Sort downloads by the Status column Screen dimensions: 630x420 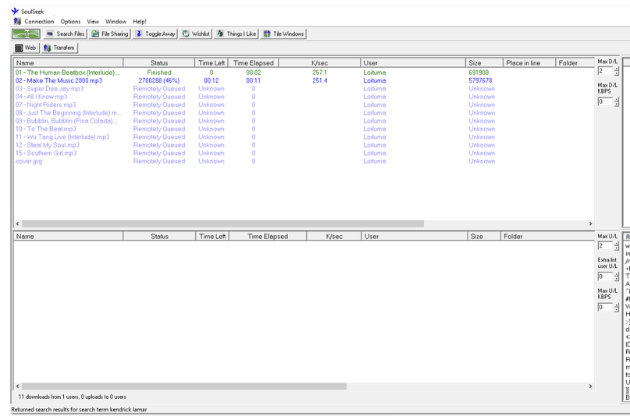coord(159,63)
